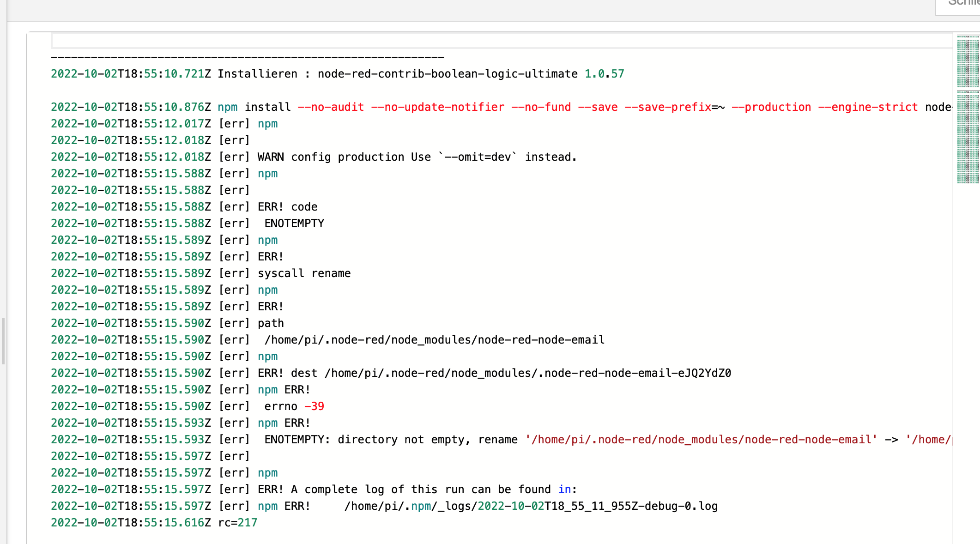Click the 'syscall rename' log text

[304, 273]
